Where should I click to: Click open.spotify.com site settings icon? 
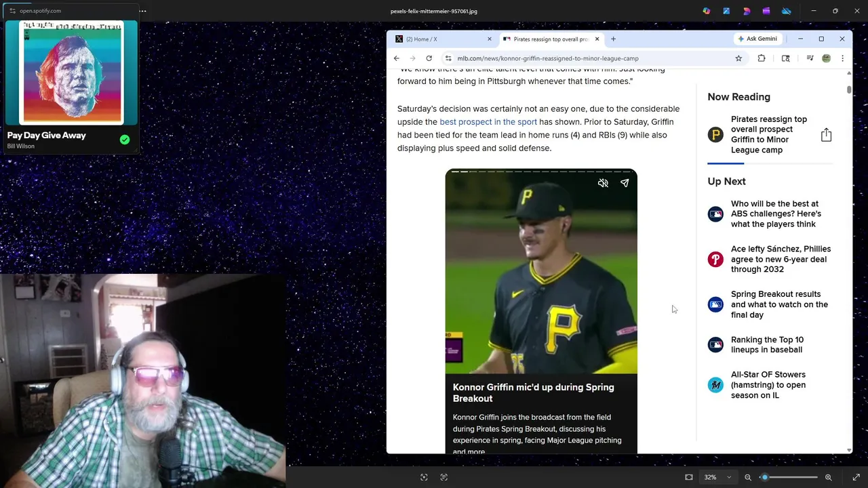[x=12, y=11]
